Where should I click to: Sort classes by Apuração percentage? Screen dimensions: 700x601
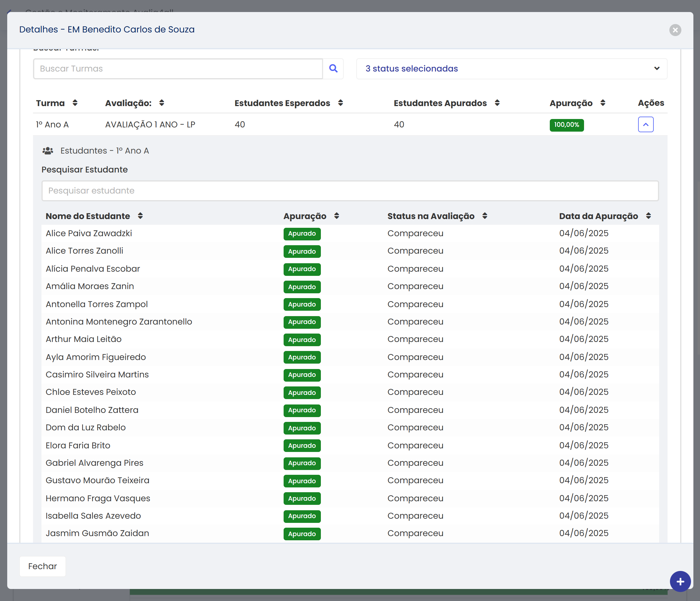click(x=603, y=103)
